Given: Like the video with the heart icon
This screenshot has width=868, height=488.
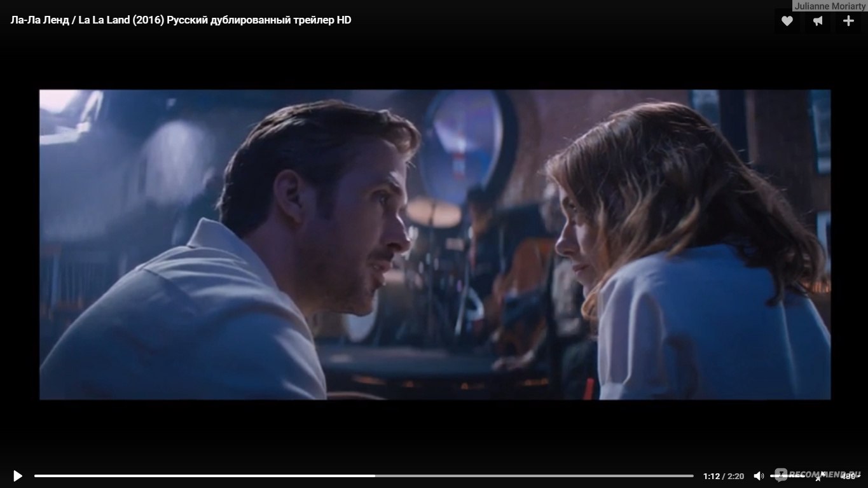Looking at the screenshot, I should pyautogui.click(x=787, y=21).
